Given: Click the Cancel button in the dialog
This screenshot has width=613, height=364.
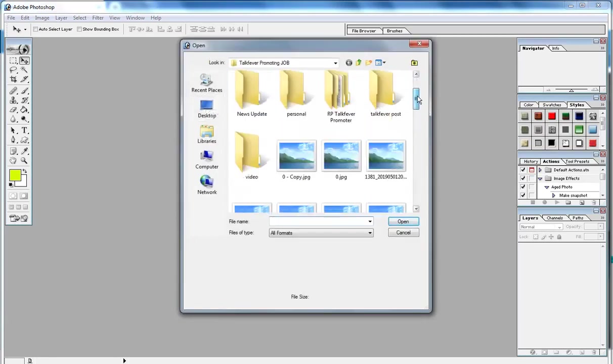Looking at the screenshot, I should (x=403, y=233).
